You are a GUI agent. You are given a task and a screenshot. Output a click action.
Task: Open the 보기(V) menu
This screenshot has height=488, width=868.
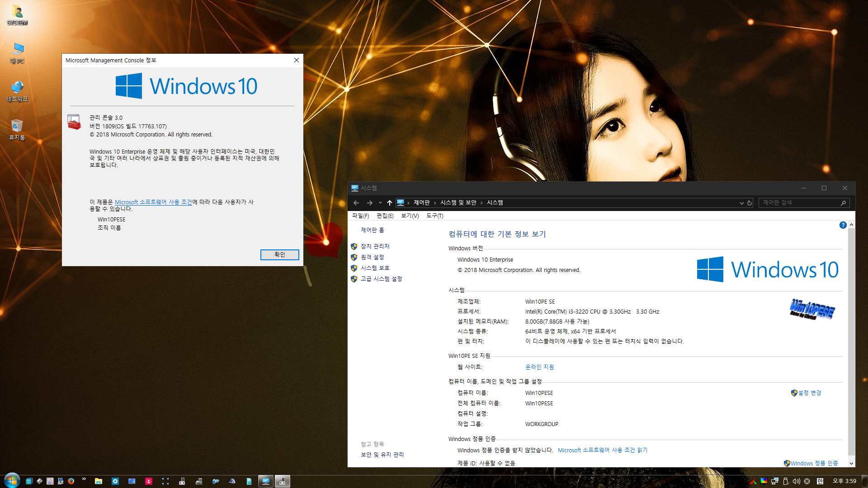coord(410,216)
